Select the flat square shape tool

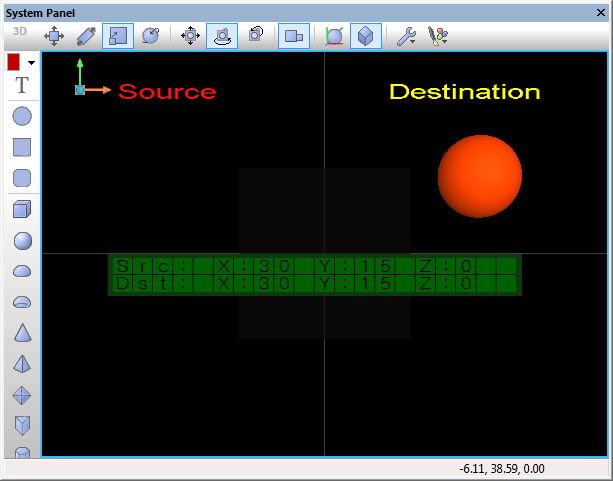[22, 147]
